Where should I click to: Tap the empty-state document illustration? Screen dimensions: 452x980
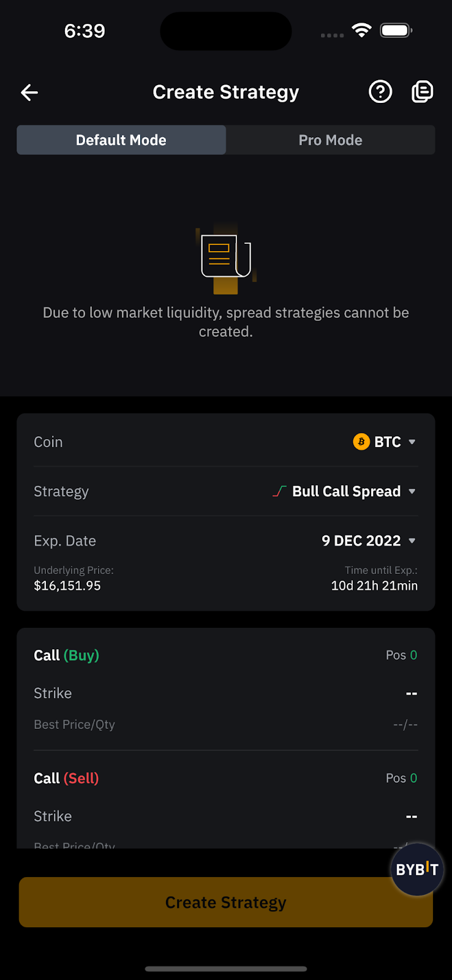point(225,257)
